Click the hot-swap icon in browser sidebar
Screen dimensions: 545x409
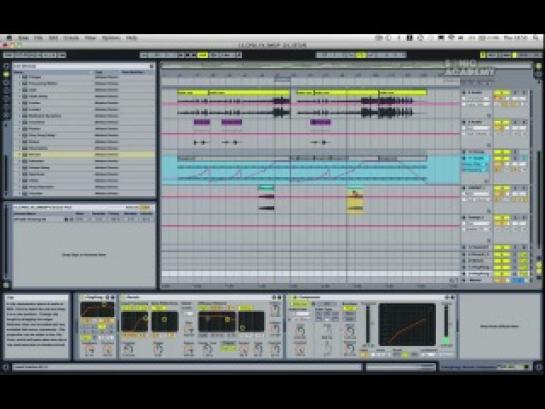[6, 116]
